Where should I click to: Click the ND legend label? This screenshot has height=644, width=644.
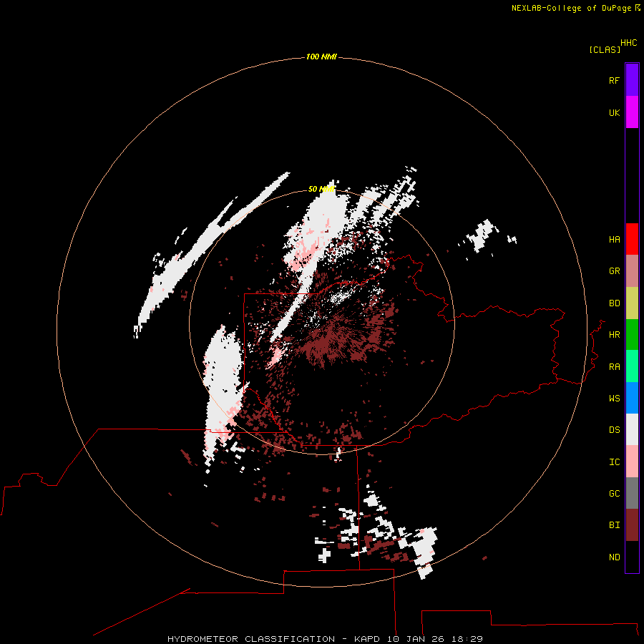614,557
